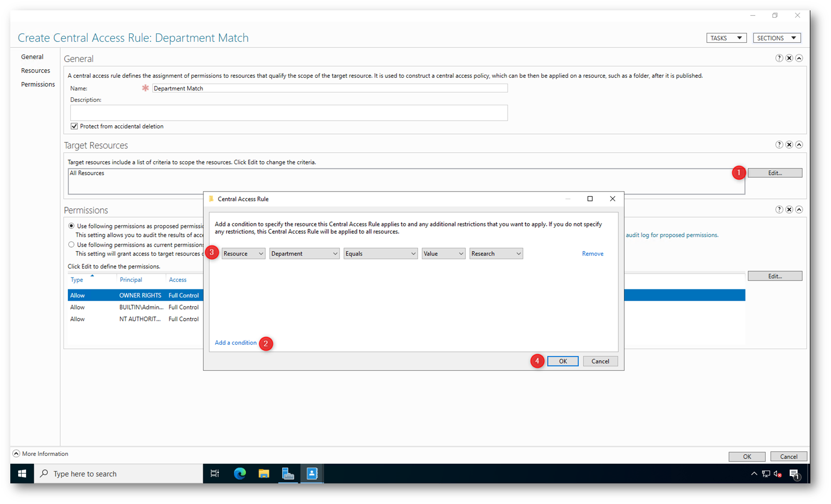Go to Resources in left navigation
Viewport: 831px width, 504px height.
click(35, 71)
